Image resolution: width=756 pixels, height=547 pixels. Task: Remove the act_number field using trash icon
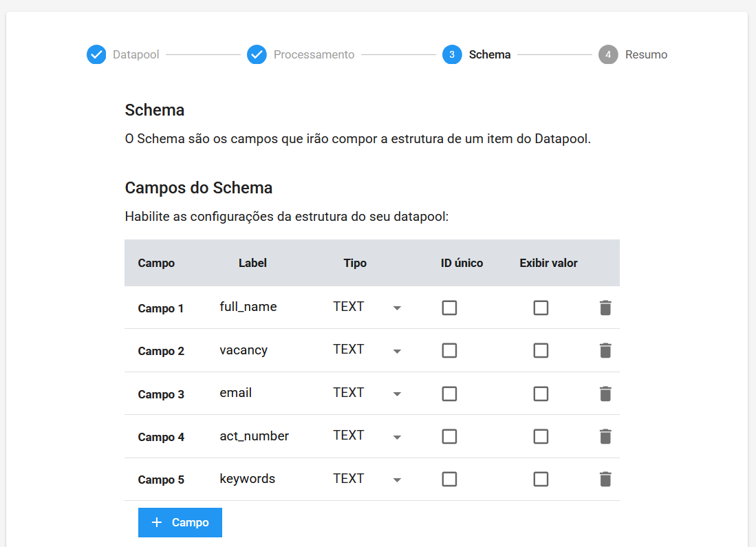[605, 436]
